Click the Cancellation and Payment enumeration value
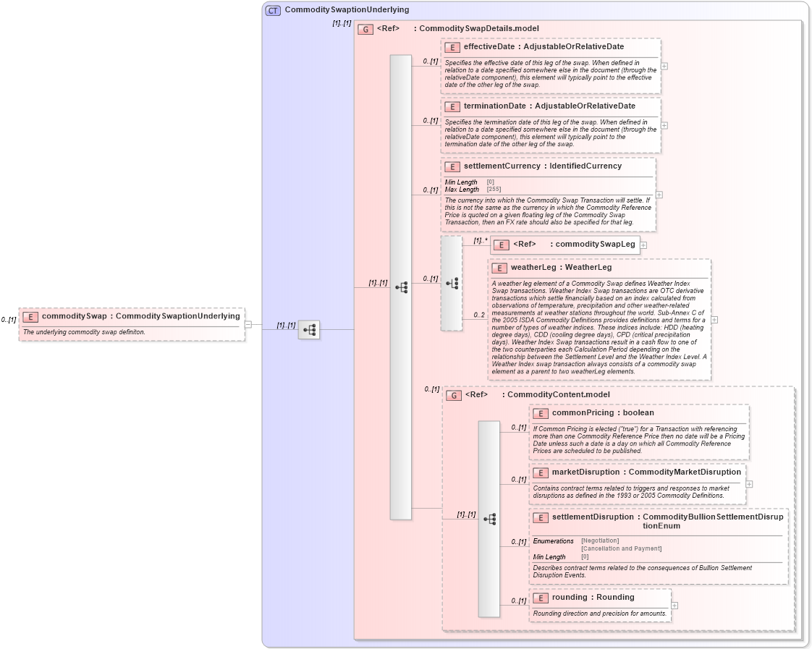The image size is (812, 649). point(622,548)
